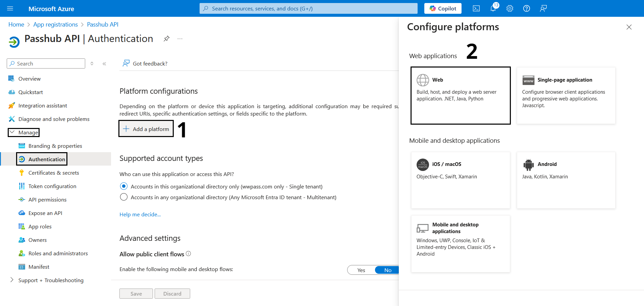Click Help me decide link
Viewport: 644px width, 306px height.
pyautogui.click(x=140, y=214)
